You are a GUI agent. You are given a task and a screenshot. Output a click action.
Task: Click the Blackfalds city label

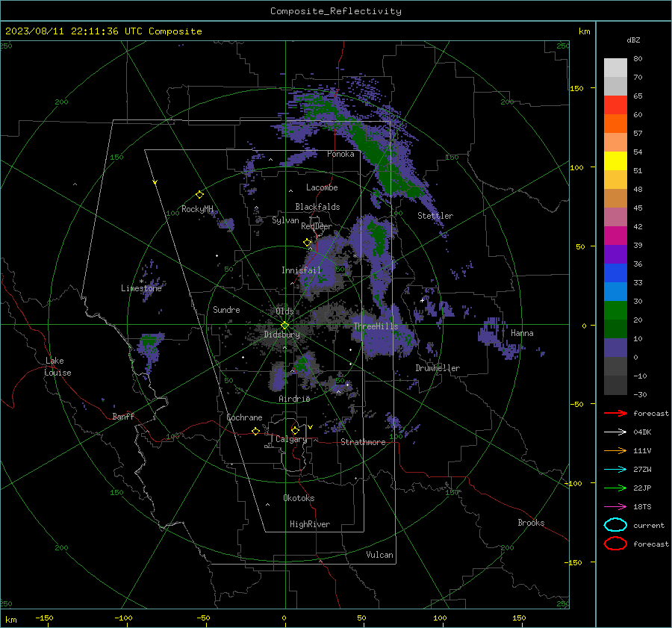317,207
